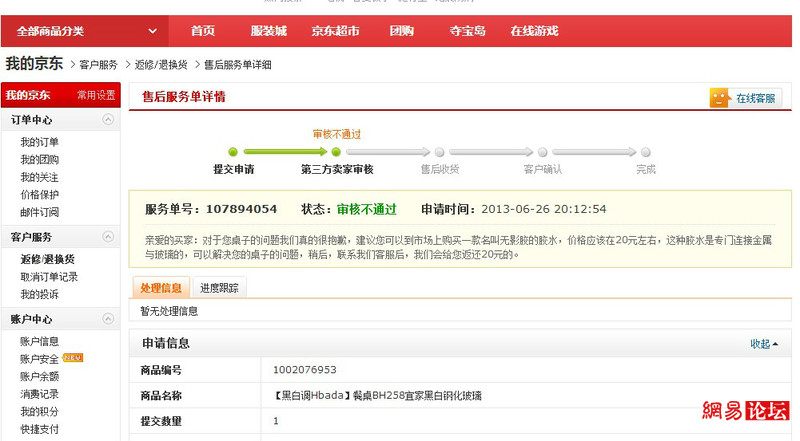Click the 客户服务 breadcrumb link
Viewport: 800px width, 441px height.
(98, 65)
